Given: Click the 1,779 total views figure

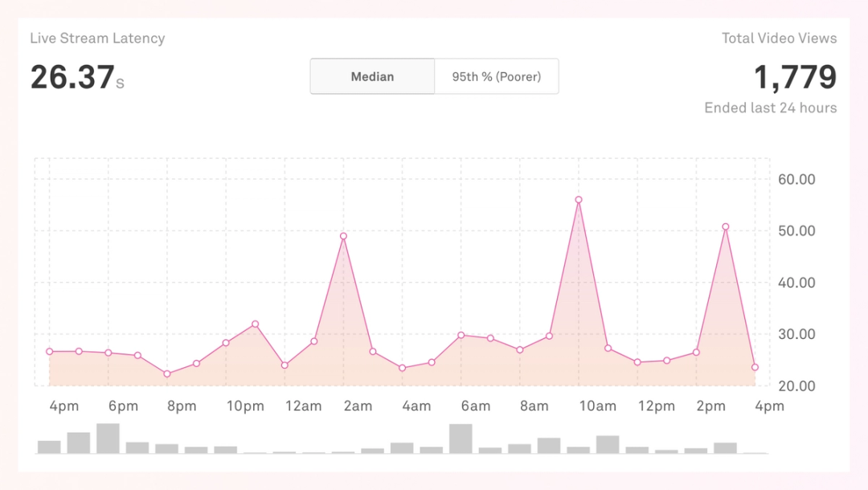Looking at the screenshot, I should coord(796,77).
